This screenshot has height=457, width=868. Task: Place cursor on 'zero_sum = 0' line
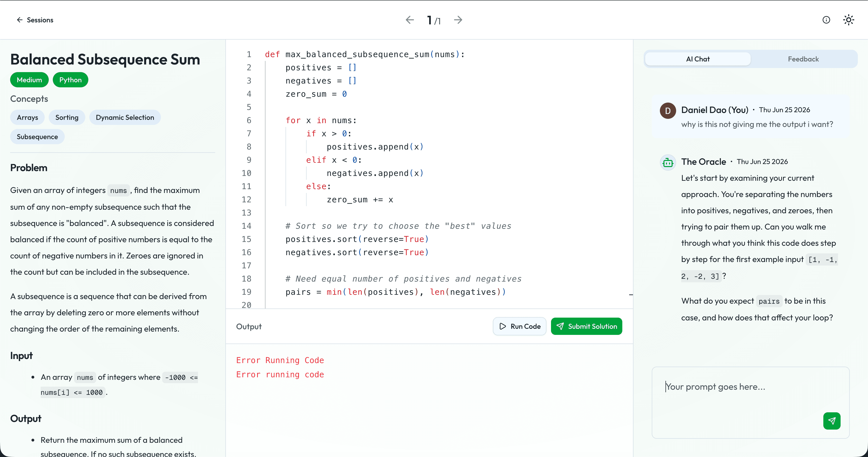(x=316, y=94)
